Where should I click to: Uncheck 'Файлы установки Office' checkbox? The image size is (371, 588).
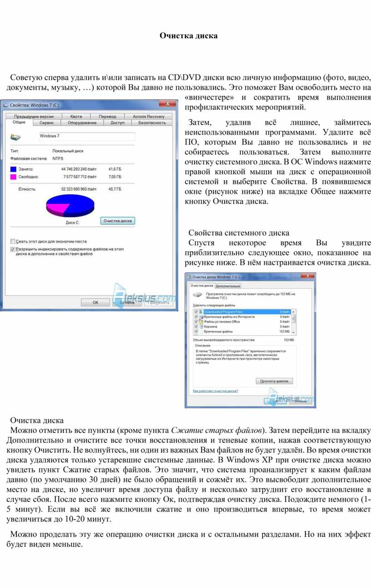coord(196,322)
